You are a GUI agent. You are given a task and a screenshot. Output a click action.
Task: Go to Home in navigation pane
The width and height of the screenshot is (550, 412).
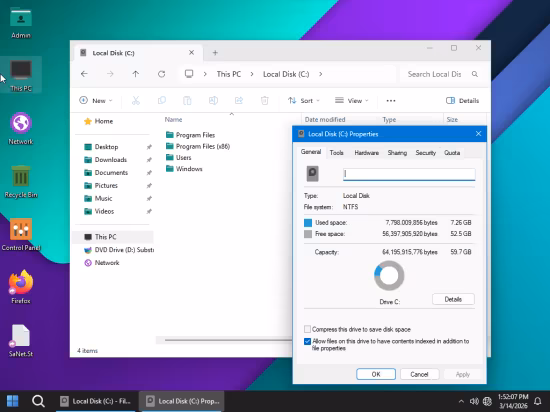click(x=99, y=121)
